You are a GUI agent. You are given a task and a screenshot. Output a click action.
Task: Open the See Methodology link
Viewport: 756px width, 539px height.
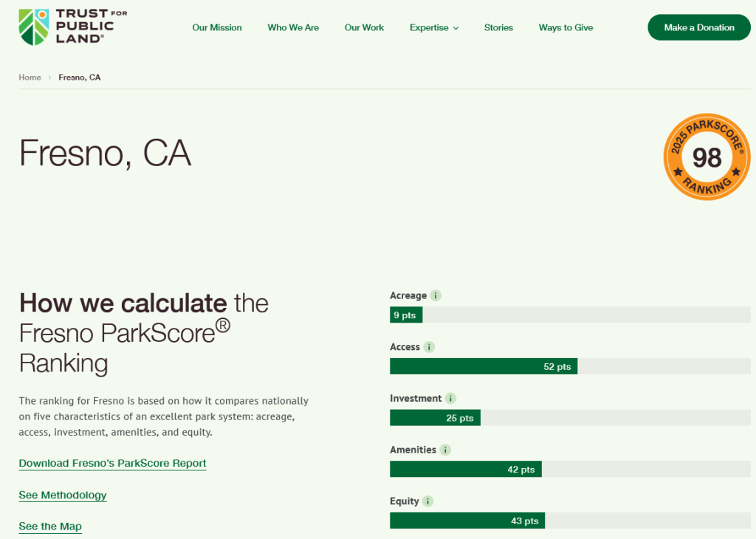[x=63, y=495]
